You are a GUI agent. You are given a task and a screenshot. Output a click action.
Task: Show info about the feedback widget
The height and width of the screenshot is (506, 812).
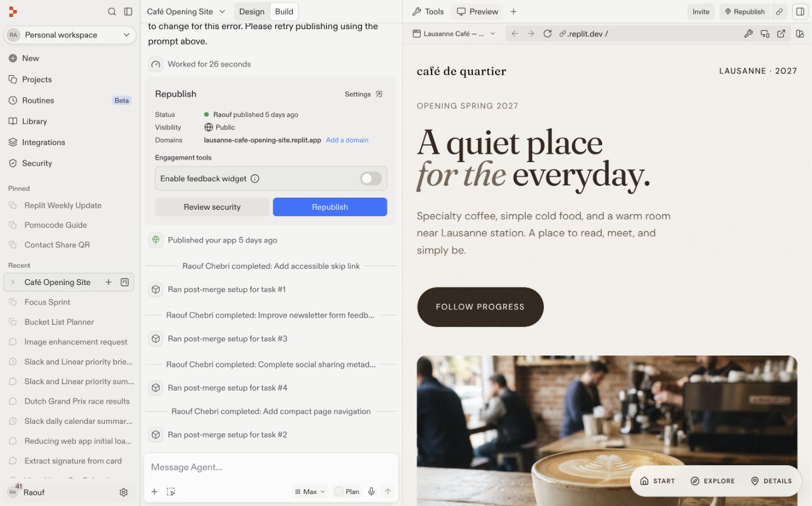coord(255,179)
